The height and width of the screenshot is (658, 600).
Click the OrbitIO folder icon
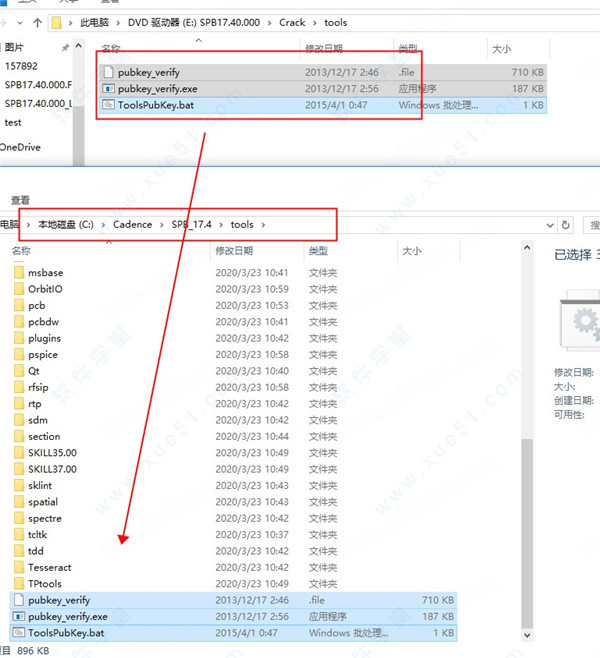(18, 289)
